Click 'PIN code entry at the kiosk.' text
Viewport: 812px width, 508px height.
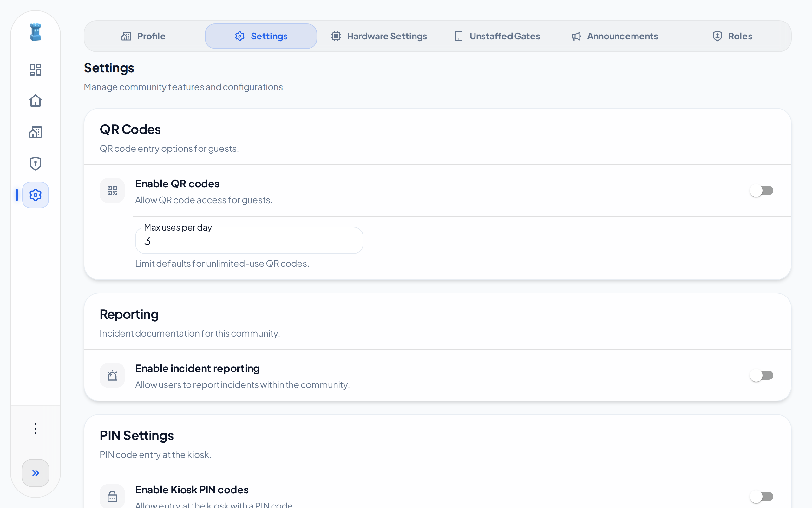(156, 455)
